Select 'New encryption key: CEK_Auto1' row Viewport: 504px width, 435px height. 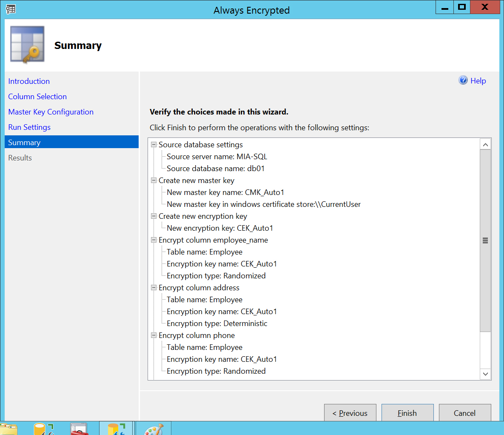coord(220,228)
